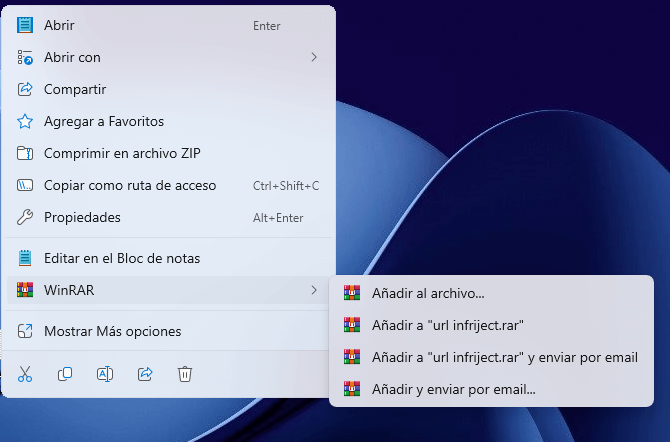Click the wrench icon beside Propiedades
This screenshot has height=442, width=670.
[x=25, y=217]
